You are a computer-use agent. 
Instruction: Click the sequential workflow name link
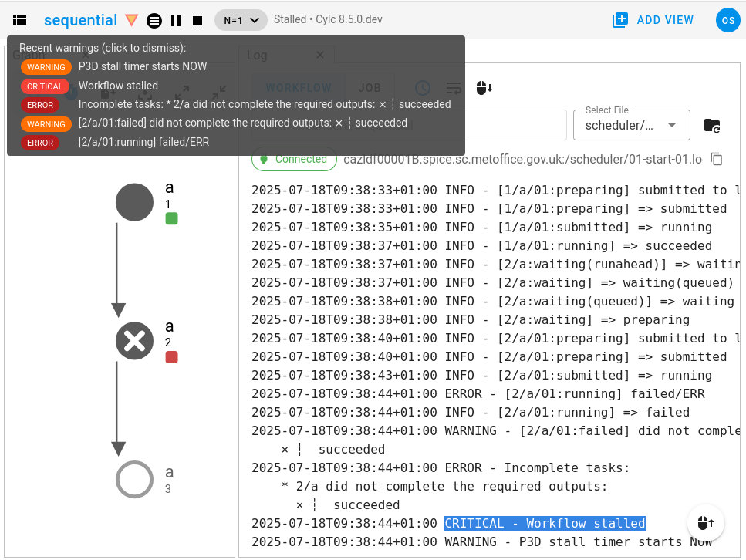(x=80, y=21)
